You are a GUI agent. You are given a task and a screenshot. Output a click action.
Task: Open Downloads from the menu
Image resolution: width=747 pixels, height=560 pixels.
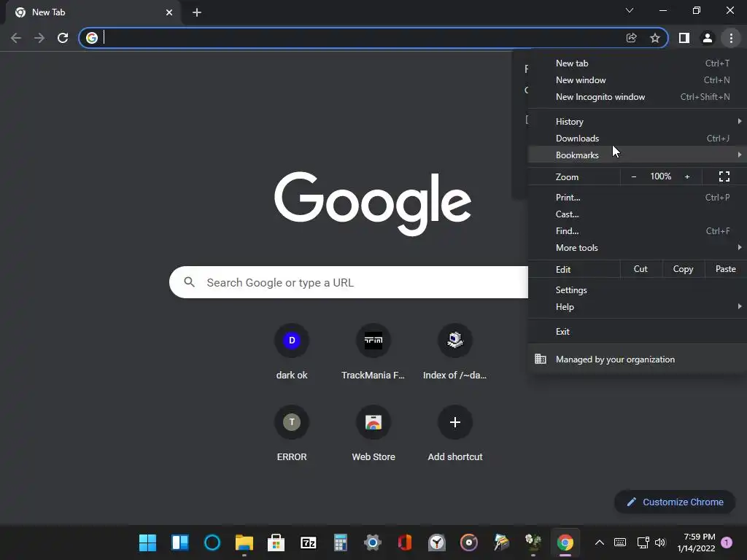638,138
